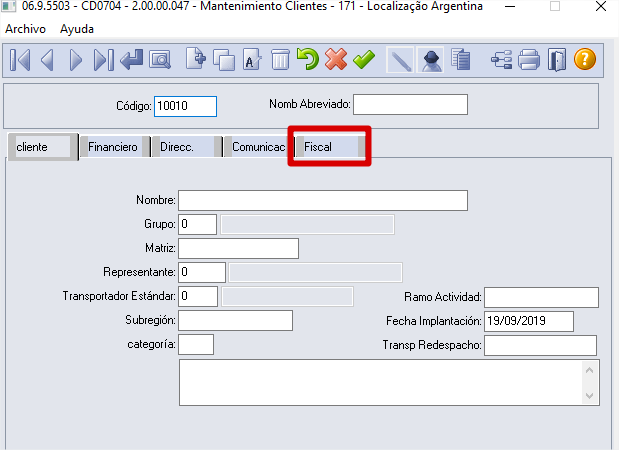The width and height of the screenshot is (619, 450).
Task: Click the Código field showing 10010
Action: pos(186,106)
